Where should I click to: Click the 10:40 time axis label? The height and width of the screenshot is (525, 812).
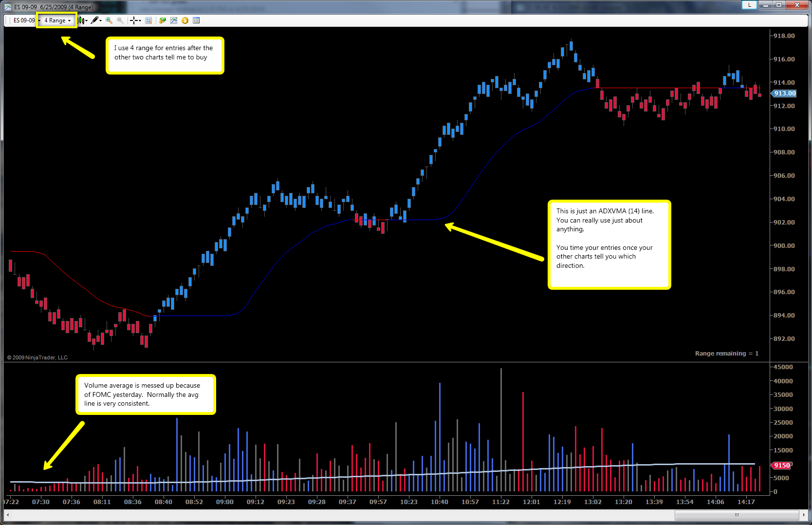click(x=440, y=502)
